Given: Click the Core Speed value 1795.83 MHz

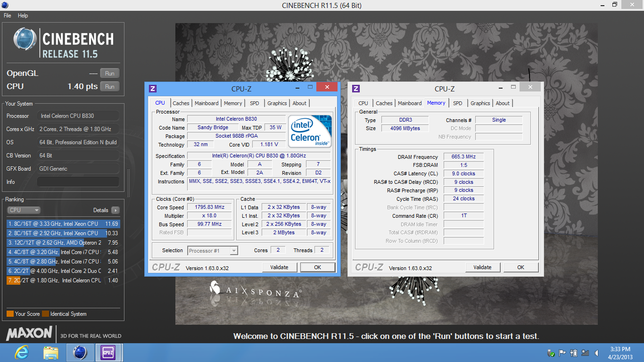Looking at the screenshot, I should pyautogui.click(x=210, y=207).
